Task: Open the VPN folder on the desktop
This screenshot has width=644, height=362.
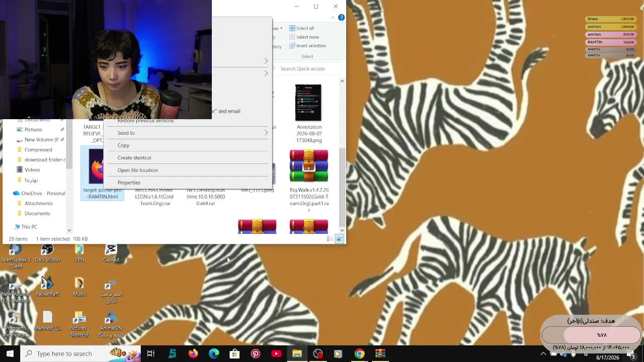Action: (x=79, y=254)
